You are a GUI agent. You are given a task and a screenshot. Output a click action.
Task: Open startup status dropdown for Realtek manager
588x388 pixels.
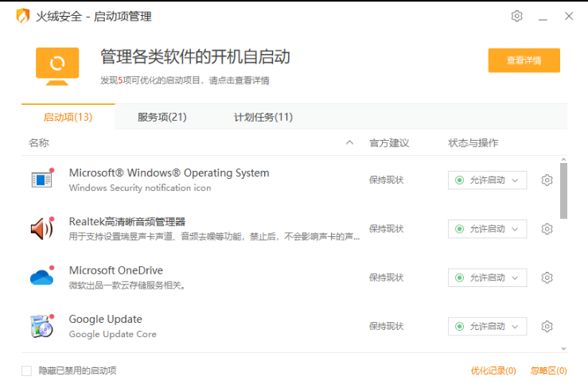pos(487,229)
